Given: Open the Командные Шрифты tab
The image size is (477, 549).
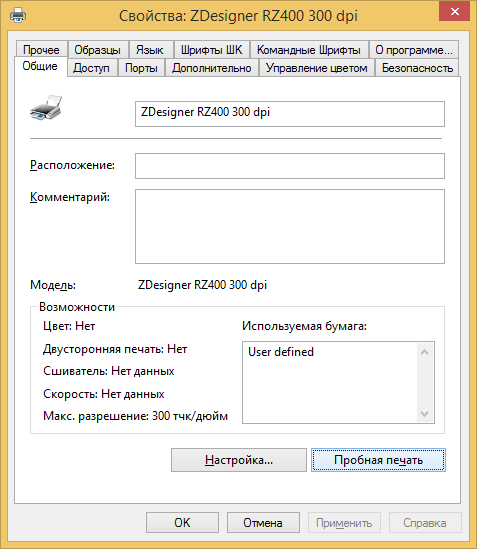Looking at the screenshot, I should tap(309, 50).
